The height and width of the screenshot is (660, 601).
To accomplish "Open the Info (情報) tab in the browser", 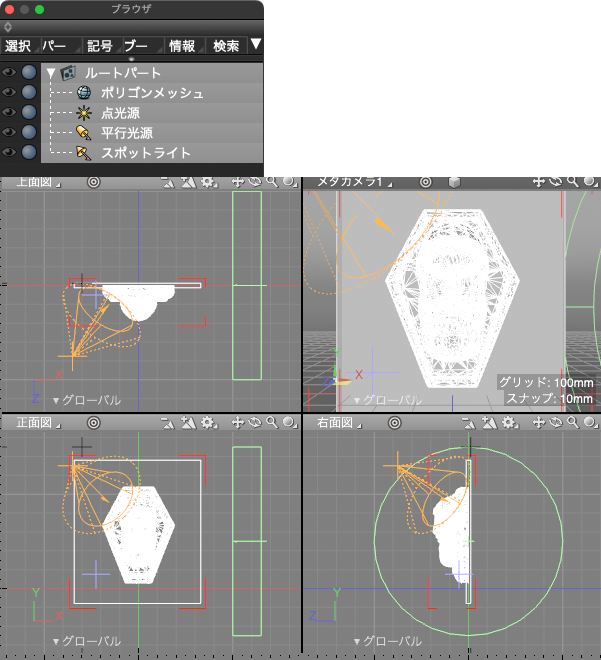I will [182, 46].
